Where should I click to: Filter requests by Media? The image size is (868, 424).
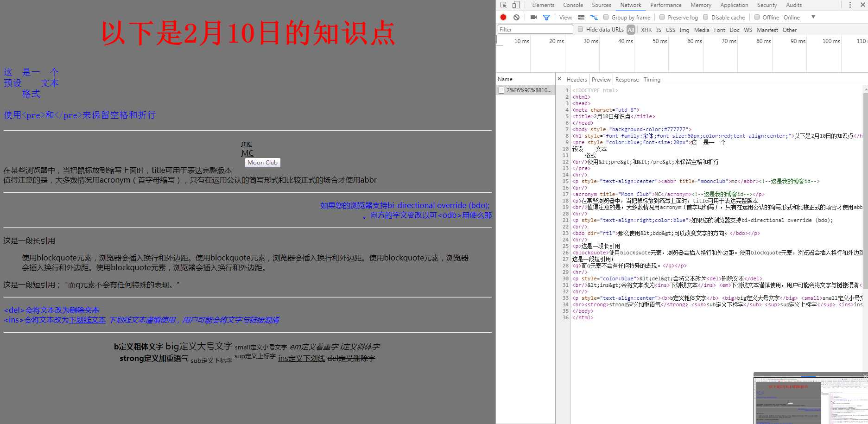coord(702,30)
